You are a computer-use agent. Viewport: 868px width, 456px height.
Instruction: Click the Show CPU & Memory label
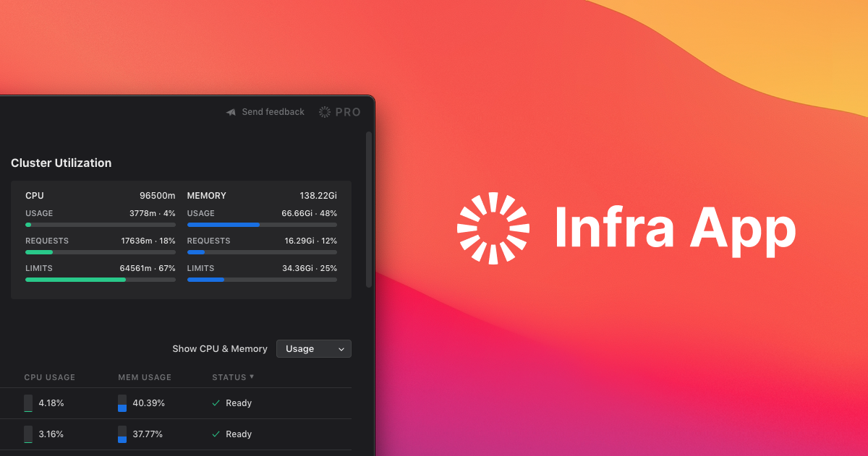tap(220, 349)
